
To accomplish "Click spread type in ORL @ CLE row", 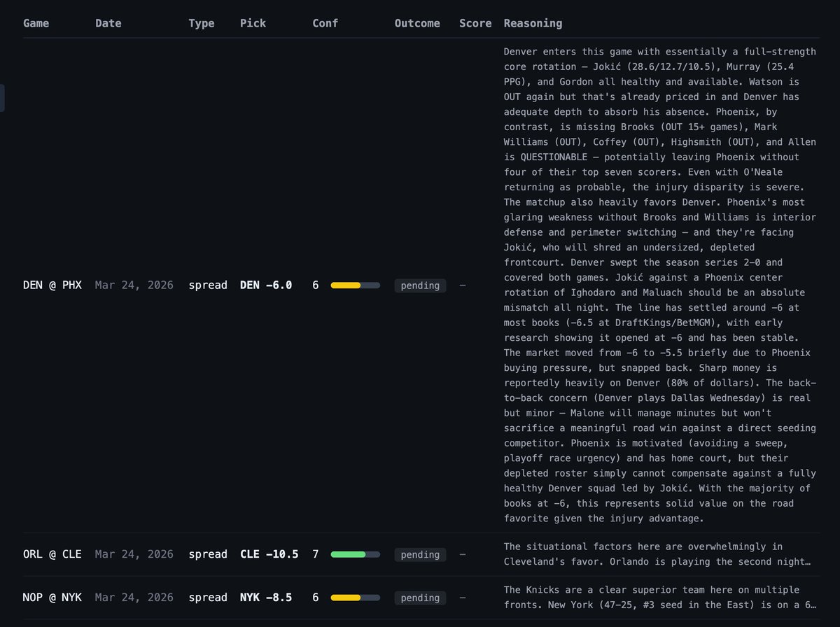I will 208,554.
